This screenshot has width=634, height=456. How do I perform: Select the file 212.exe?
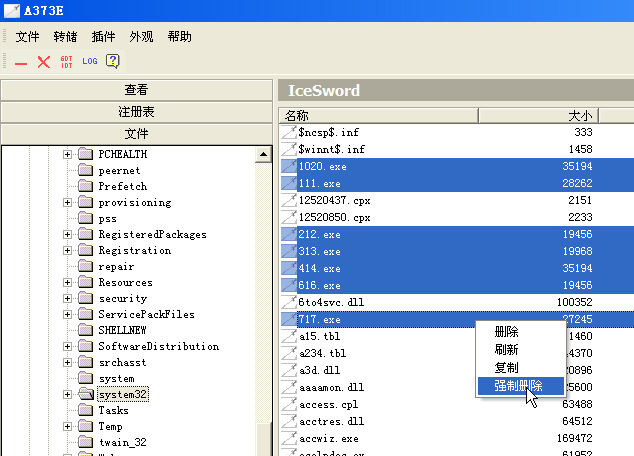(x=319, y=234)
